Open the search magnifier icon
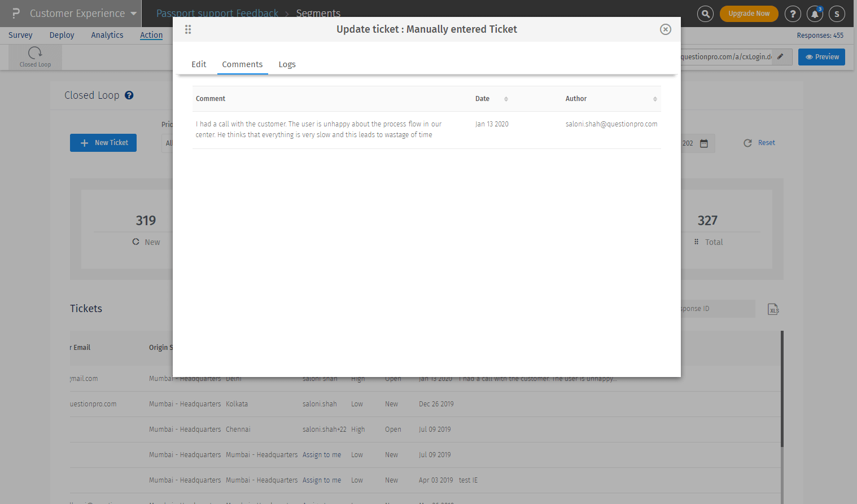 705,14
